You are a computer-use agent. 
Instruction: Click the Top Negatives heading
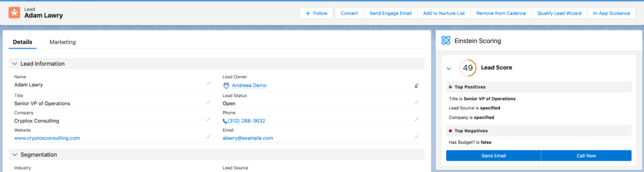click(x=470, y=130)
